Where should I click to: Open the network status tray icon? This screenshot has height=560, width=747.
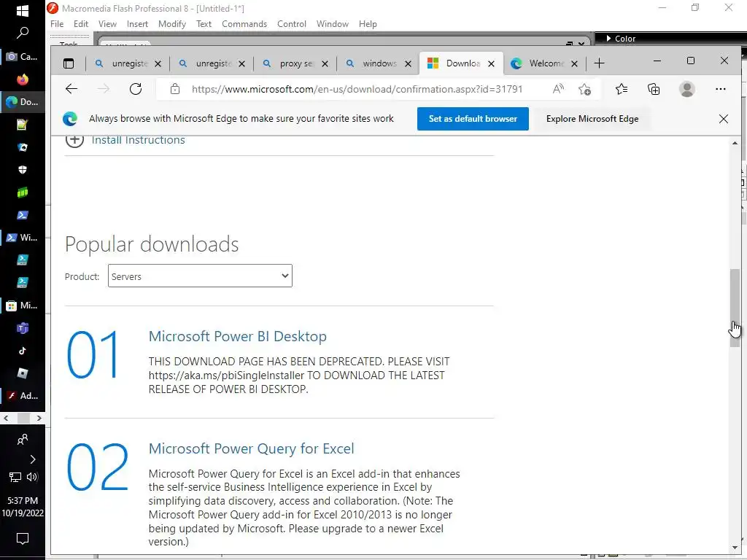point(15,477)
